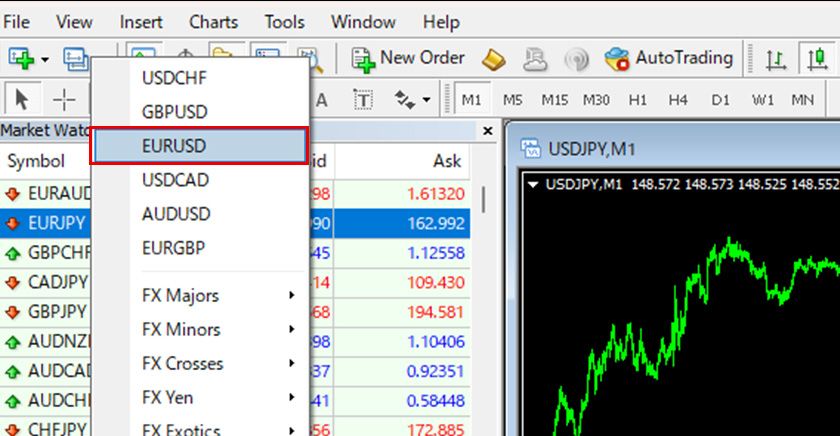
Task: Select the arrow Cursor tool
Action: 22,100
